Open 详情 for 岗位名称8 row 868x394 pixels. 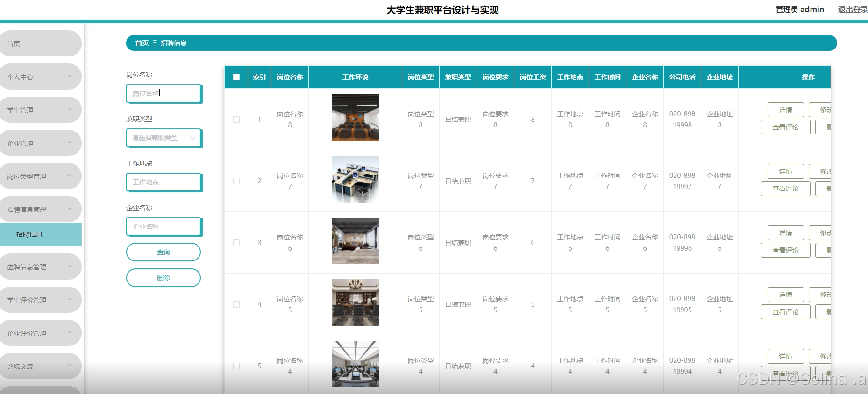tap(785, 110)
